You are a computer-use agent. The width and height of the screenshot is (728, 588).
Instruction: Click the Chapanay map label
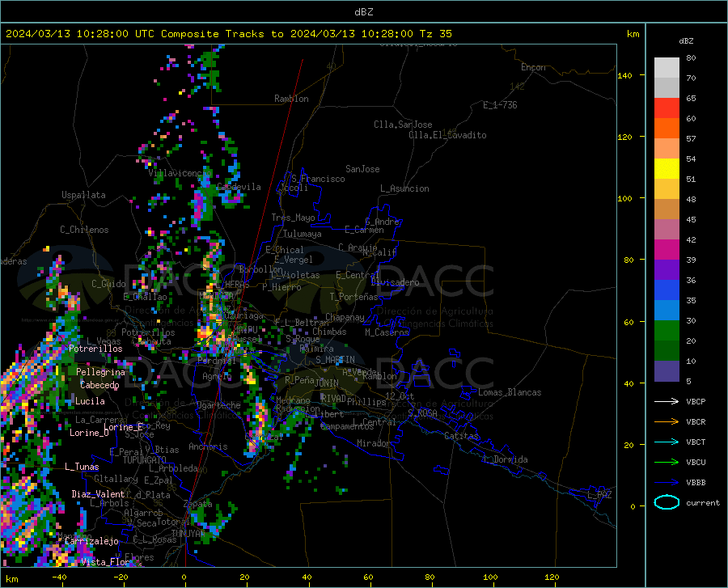point(345,317)
